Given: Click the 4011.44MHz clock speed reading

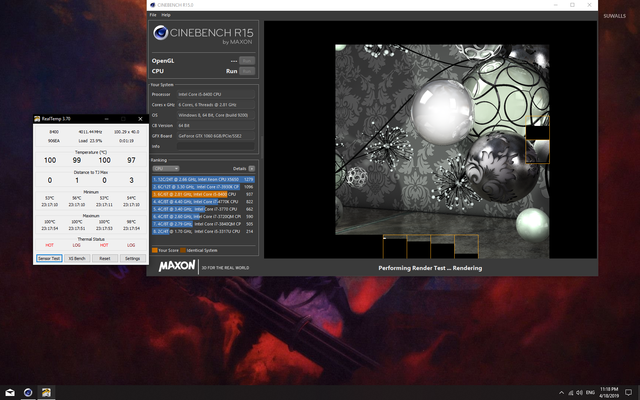Looking at the screenshot, I should (90, 132).
